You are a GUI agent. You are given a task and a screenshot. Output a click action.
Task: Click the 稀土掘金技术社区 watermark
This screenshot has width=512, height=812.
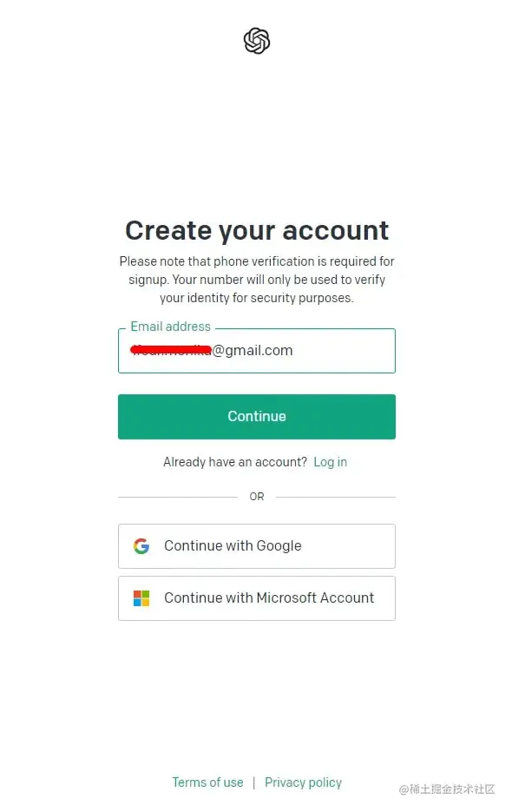coord(447,789)
